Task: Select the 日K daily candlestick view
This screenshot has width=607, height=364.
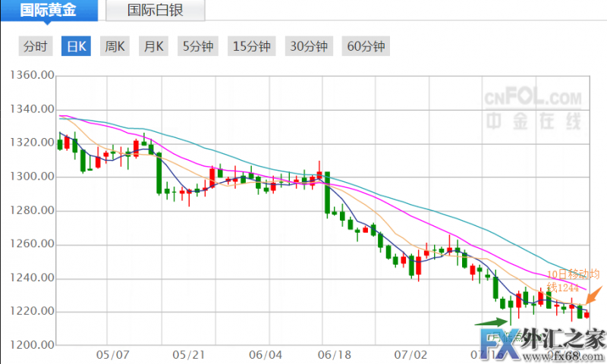Action: point(76,46)
